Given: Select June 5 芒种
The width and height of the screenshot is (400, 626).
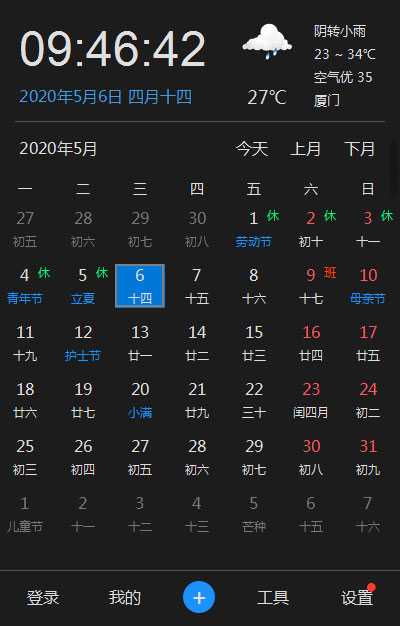Looking at the screenshot, I should pos(254,514).
